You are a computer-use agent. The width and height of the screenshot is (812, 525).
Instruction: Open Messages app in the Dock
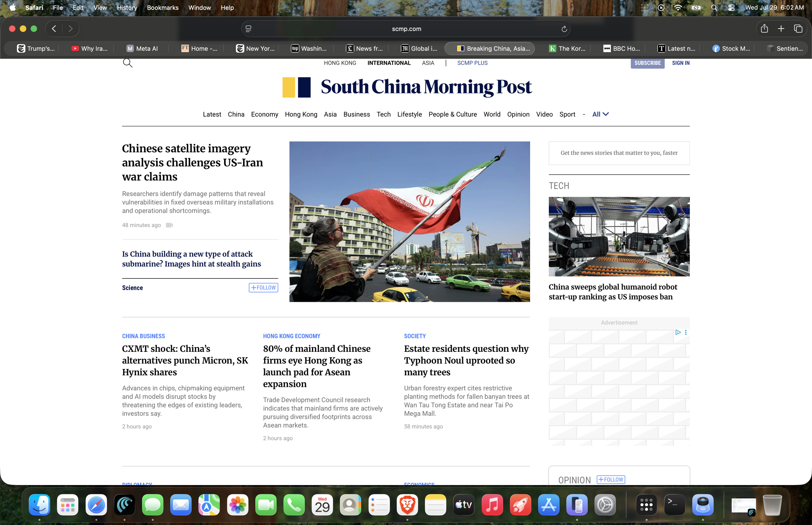pyautogui.click(x=153, y=505)
